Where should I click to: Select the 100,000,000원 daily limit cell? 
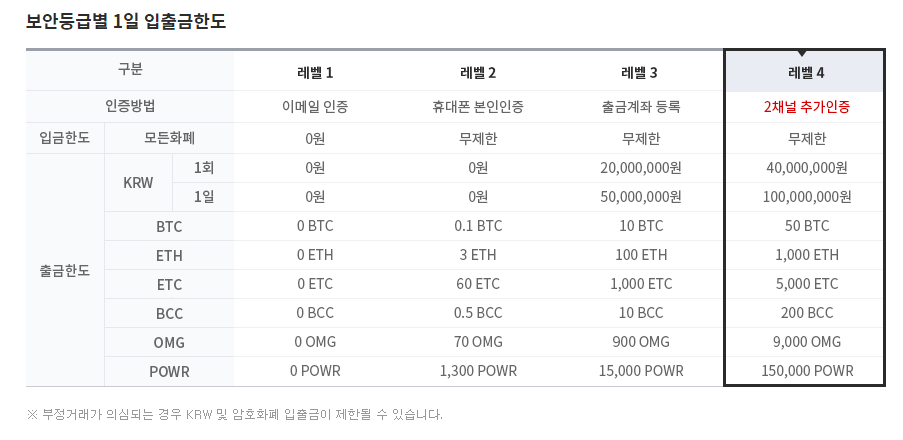coord(805,197)
